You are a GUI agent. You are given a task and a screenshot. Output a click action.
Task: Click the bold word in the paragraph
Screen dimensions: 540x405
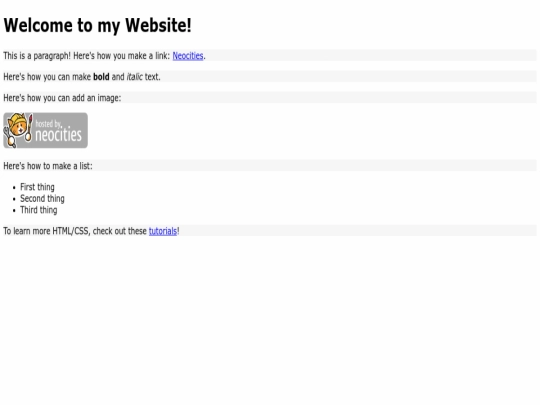tap(101, 77)
